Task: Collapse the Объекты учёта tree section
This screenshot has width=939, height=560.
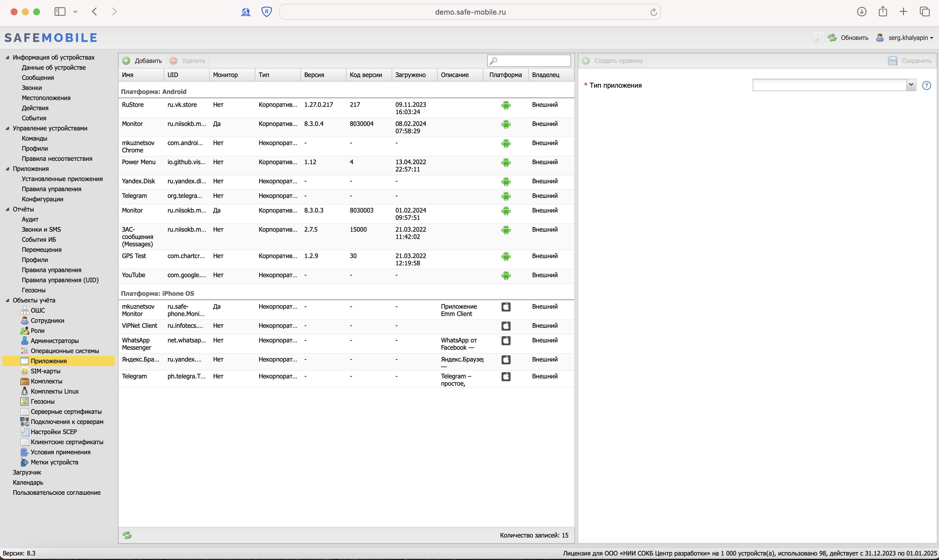Action: tap(7, 300)
